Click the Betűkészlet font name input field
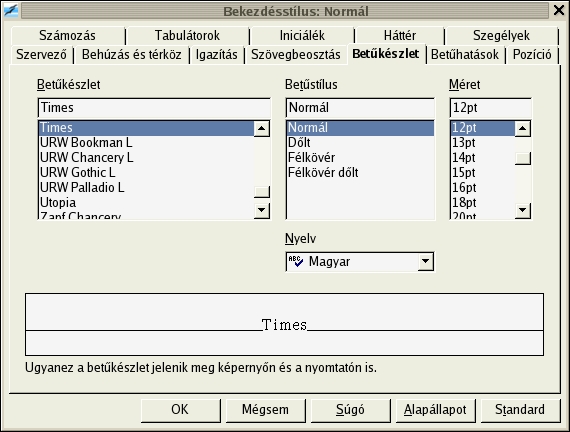This screenshot has height=432, width=570. [154, 108]
